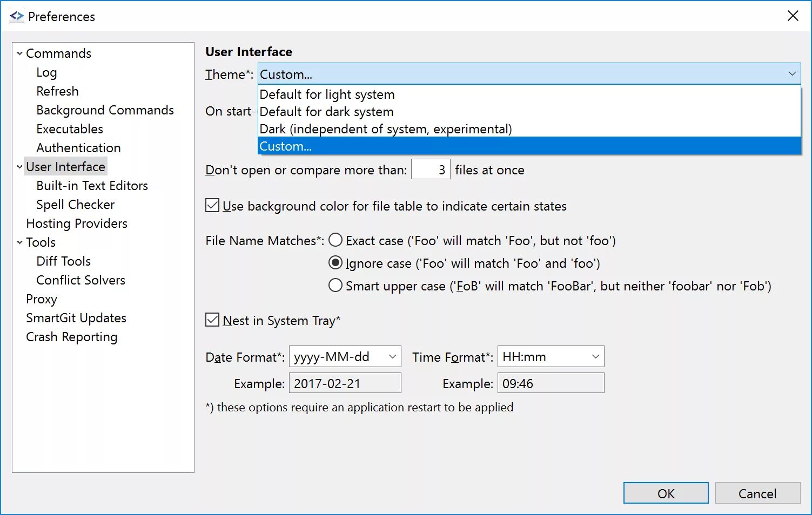Open the Theme combo box arrow
812x515 pixels.
pyautogui.click(x=792, y=74)
